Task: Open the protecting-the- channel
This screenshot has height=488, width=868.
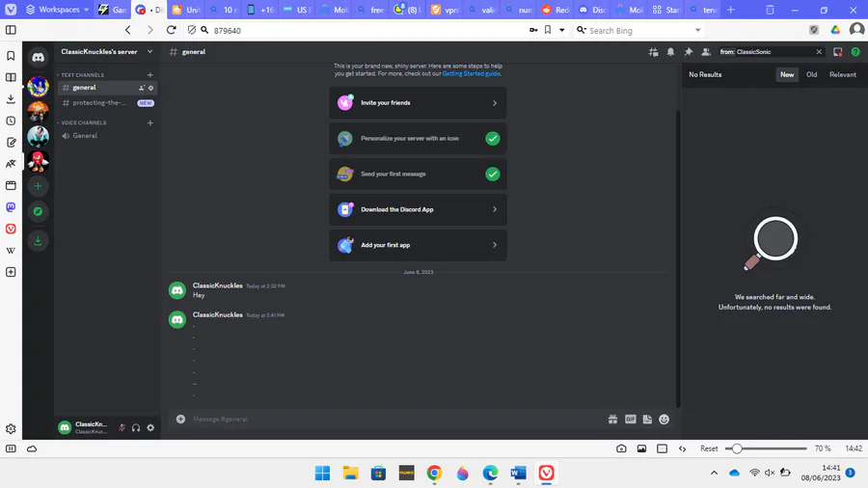Action: 107,103
